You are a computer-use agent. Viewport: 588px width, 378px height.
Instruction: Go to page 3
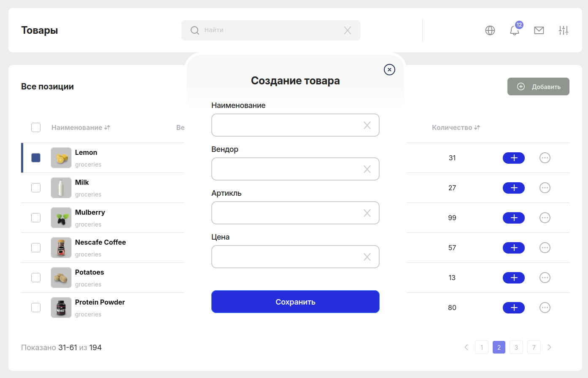click(x=516, y=347)
